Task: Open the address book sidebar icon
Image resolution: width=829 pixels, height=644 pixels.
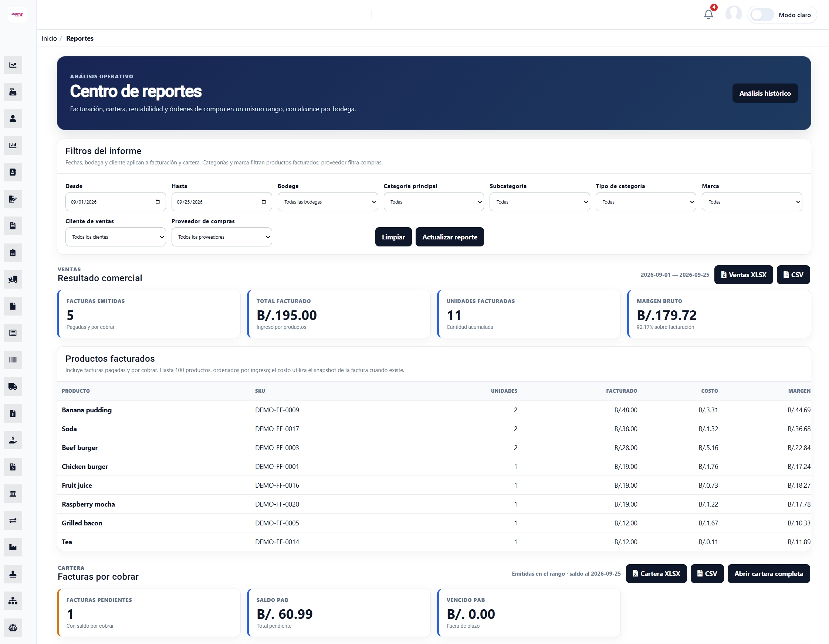Action: pyautogui.click(x=13, y=172)
